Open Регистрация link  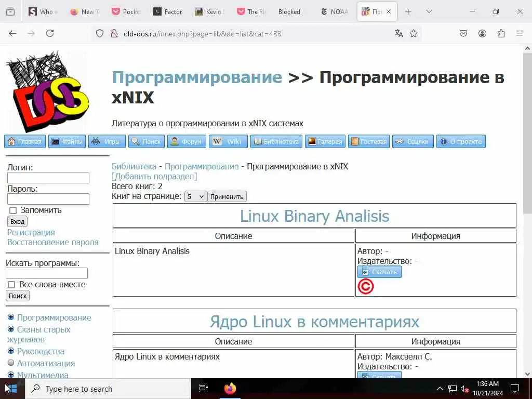tap(31, 232)
